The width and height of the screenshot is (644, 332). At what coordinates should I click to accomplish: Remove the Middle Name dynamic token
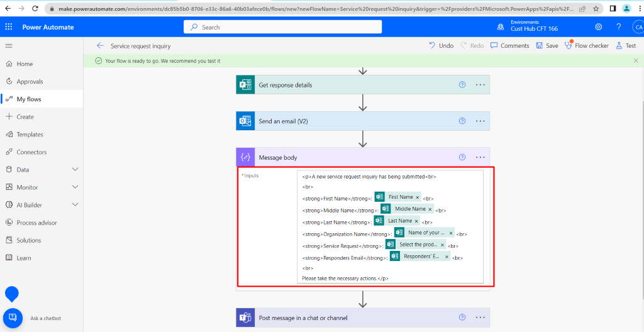[x=430, y=209]
